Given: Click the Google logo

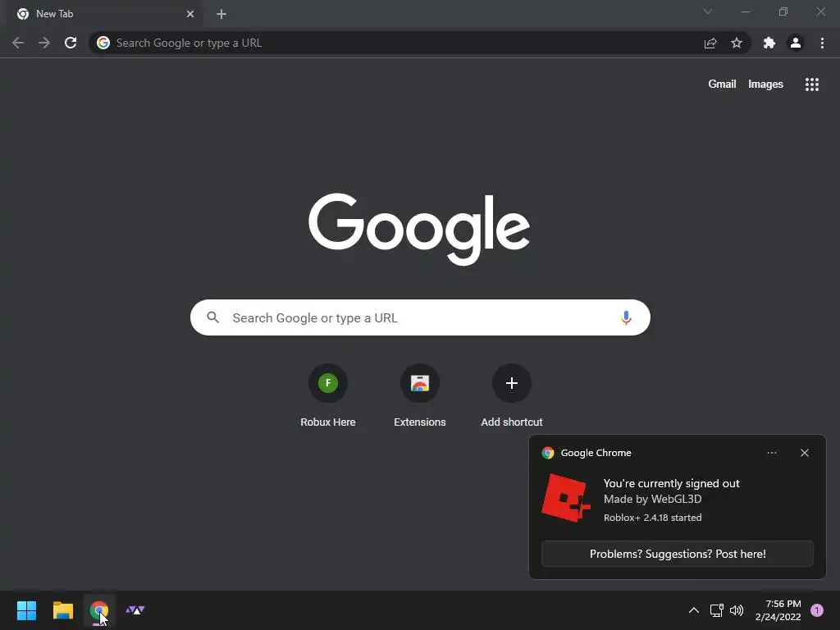Looking at the screenshot, I should click(x=419, y=230).
